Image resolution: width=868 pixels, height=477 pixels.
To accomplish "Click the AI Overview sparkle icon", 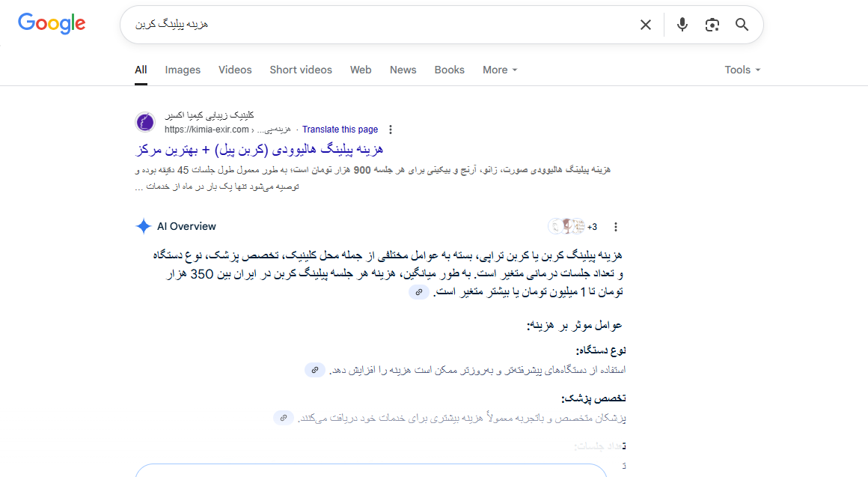I will pos(144,226).
